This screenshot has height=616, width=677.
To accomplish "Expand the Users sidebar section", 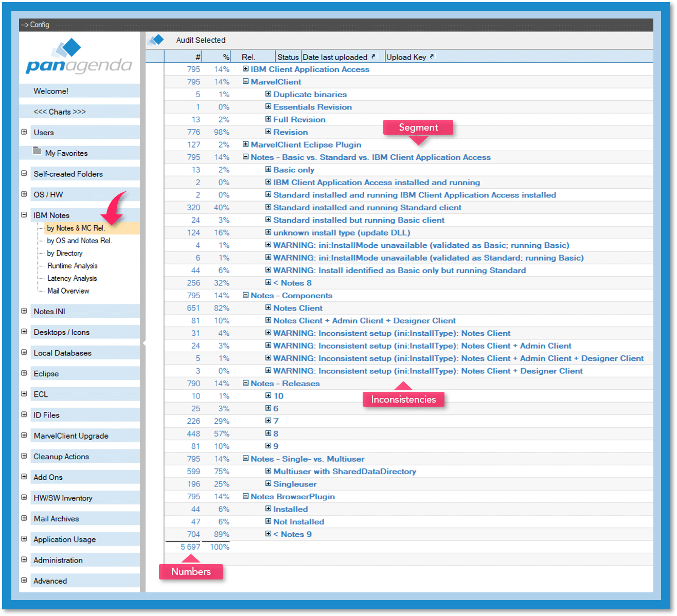I will point(24,132).
